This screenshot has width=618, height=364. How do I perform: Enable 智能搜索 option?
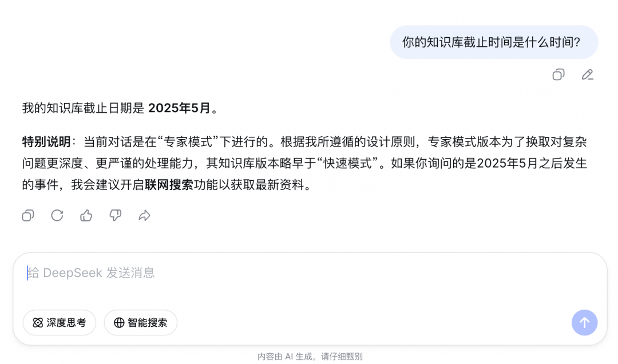point(141,323)
